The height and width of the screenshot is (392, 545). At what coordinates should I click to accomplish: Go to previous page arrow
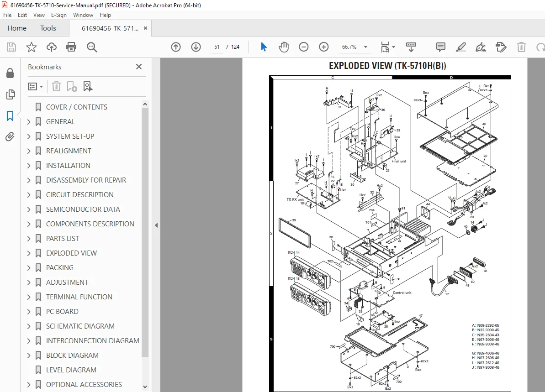click(176, 47)
